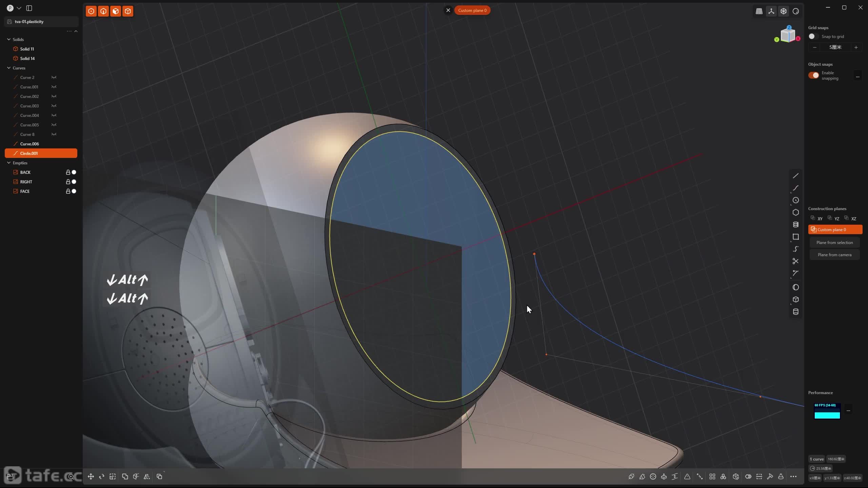Select the Line tool in right toolbar
868x488 pixels.
point(795,176)
